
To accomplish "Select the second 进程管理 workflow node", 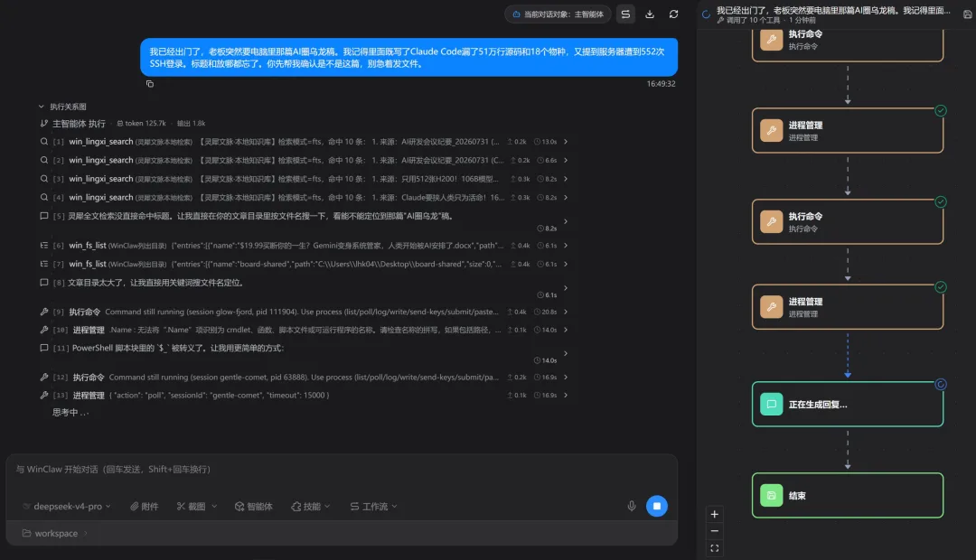I will [x=847, y=307].
